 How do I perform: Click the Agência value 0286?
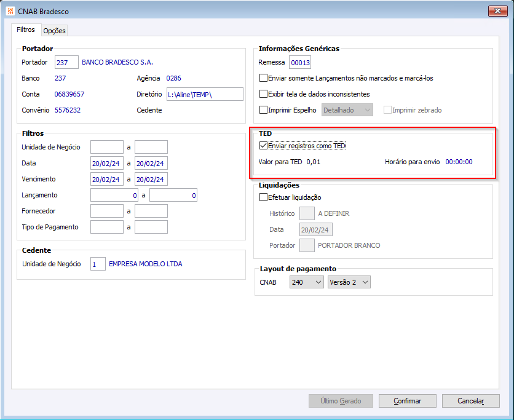(x=174, y=78)
